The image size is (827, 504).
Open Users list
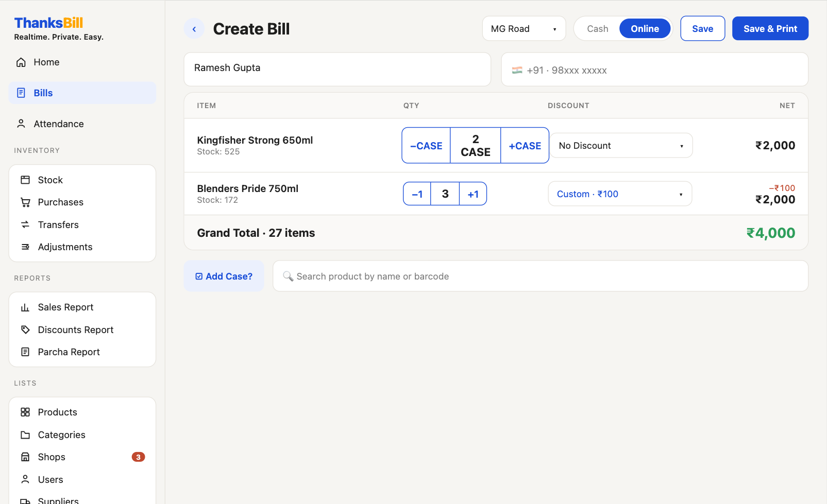tap(82, 479)
